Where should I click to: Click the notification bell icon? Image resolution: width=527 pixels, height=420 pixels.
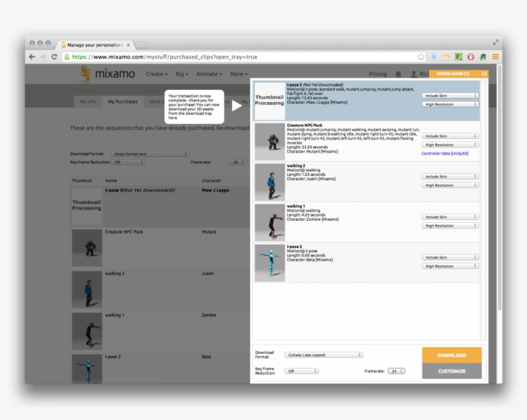point(398,74)
